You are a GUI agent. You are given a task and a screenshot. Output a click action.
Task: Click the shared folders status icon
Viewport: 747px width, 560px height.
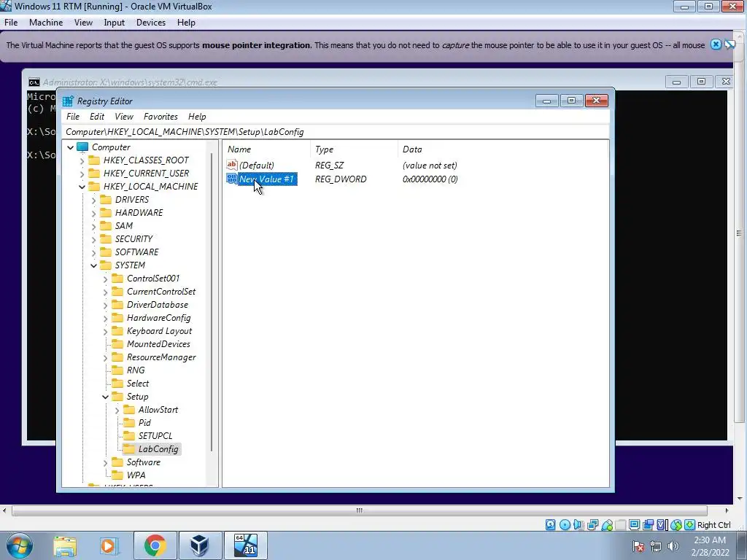pyautogui.click(x=620, y=525)
